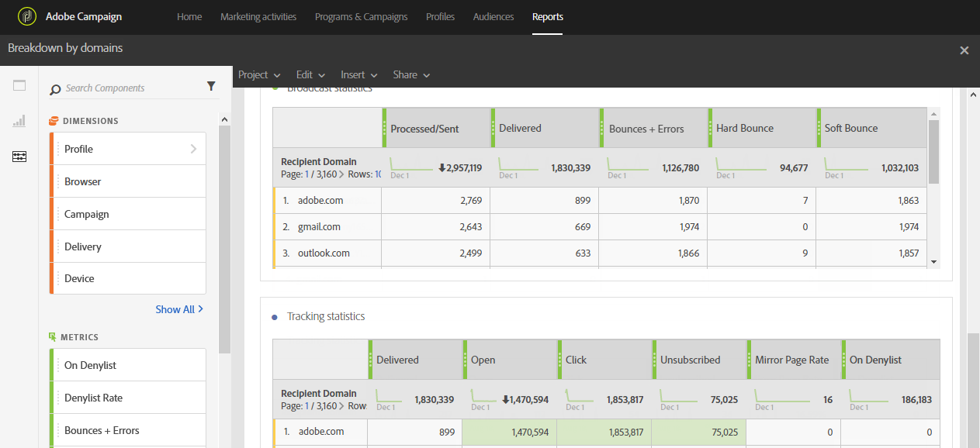Click the filter funnel icon

coord(211,87)
